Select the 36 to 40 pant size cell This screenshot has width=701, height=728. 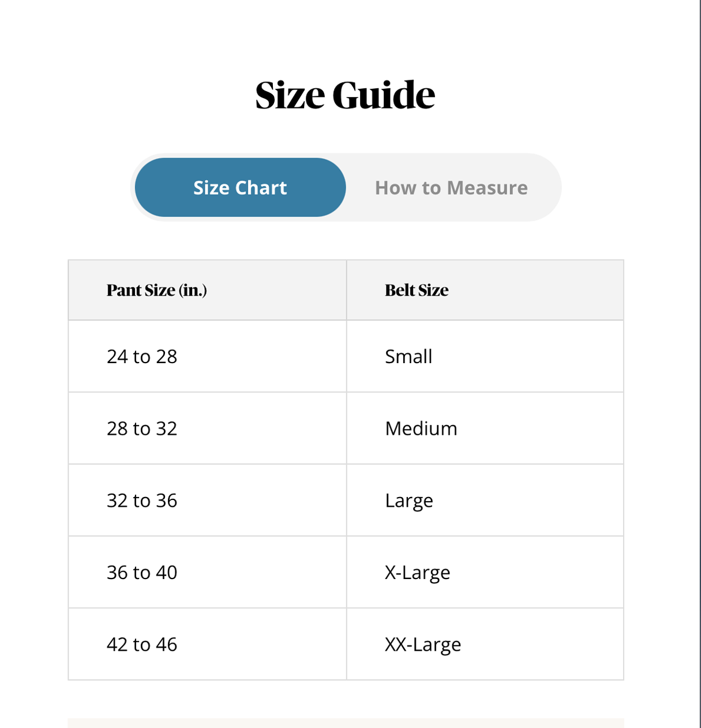(x=142, y=572)
